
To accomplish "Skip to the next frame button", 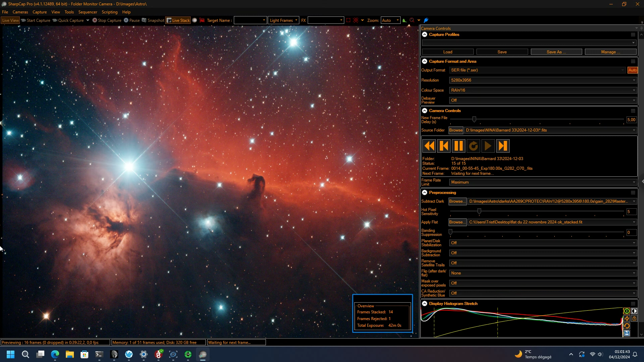I will point(503,146).
